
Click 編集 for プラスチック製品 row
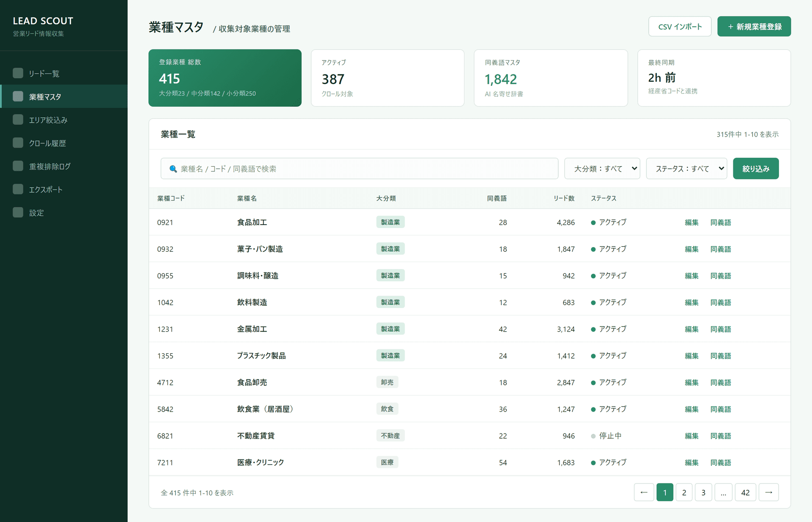tap(691, 355)
